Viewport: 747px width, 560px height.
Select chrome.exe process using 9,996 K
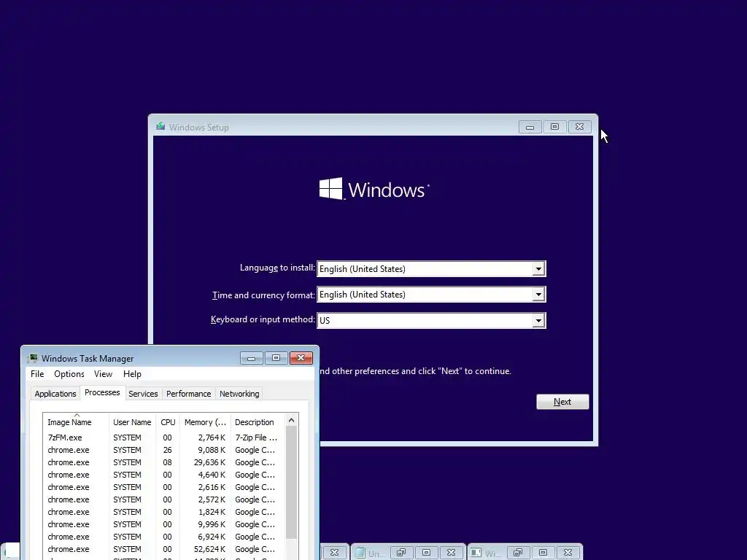point(164,524)
